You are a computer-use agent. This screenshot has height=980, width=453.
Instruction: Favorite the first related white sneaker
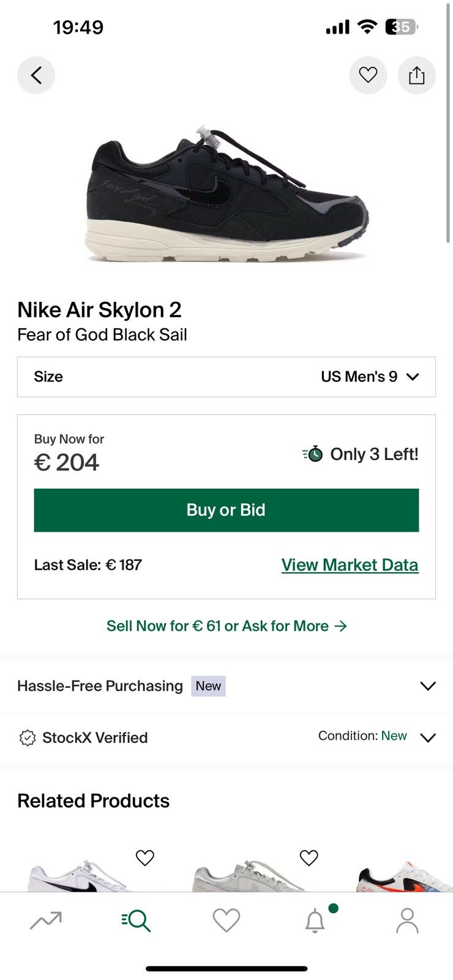(145, 858)
